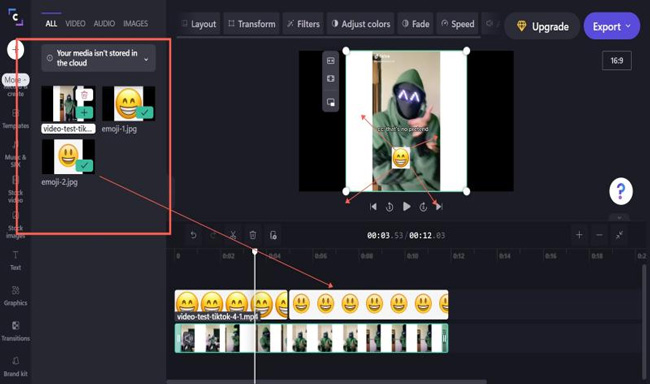
Task: Click the video-test-tik file name label
Action: 68,129
